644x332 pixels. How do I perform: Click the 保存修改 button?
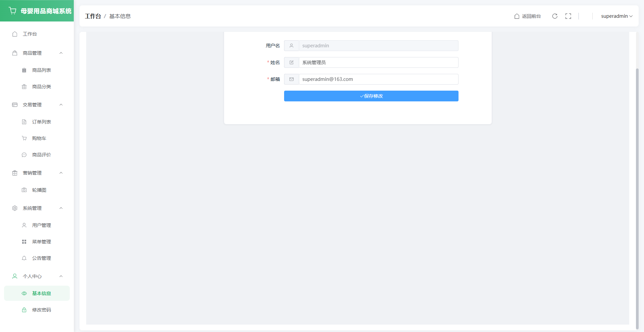371,96
